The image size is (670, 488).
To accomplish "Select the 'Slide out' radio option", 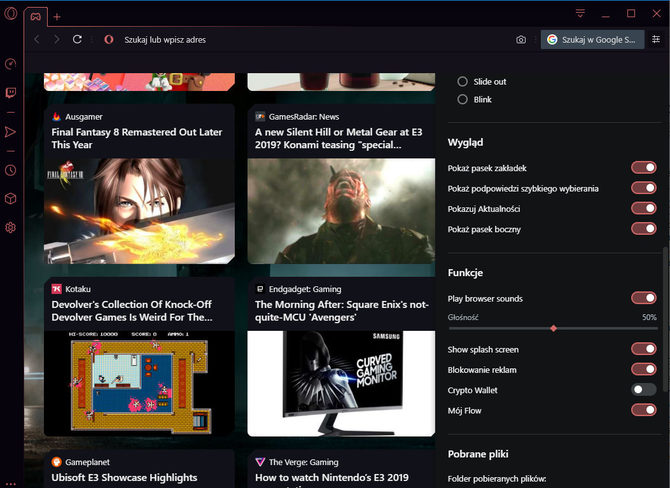I will pos(462,82).
